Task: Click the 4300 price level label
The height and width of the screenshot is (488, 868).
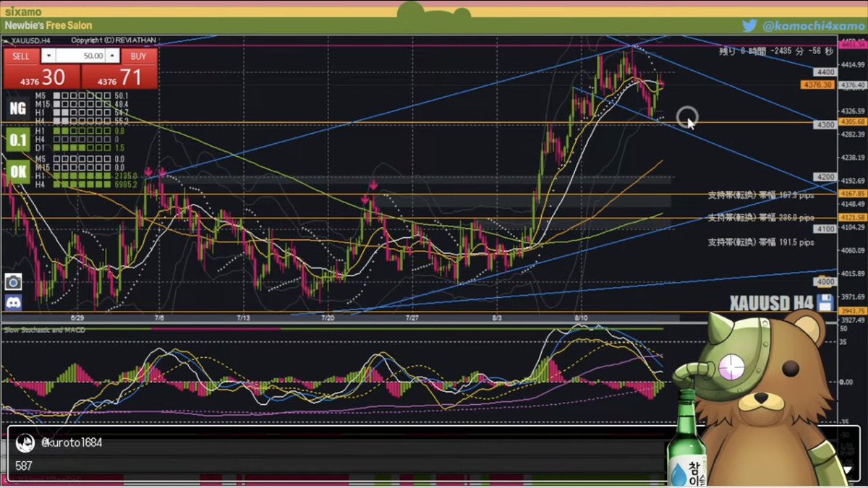Action: coord(825,125)
